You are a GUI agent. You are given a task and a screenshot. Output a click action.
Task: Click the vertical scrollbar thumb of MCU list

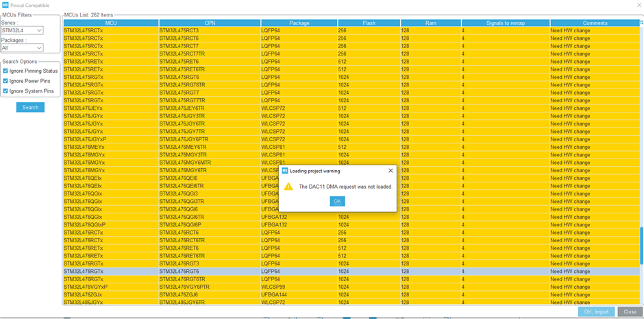point(641,246)
